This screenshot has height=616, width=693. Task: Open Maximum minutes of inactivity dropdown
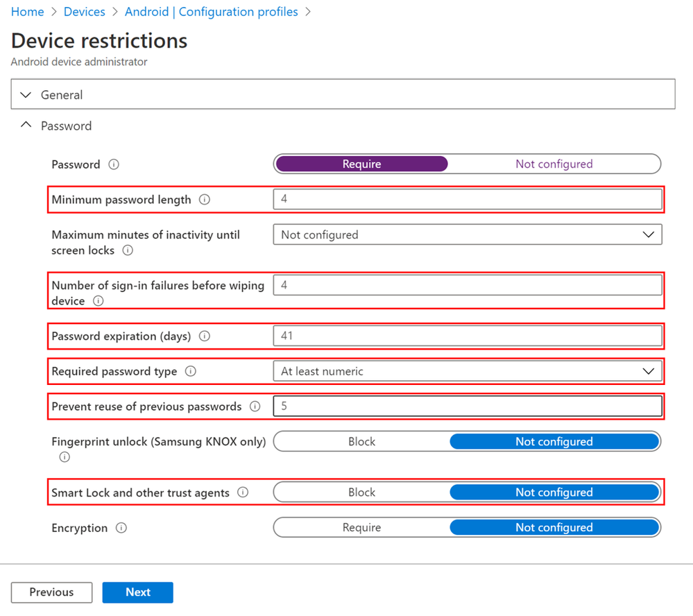[x=468, y=234]
